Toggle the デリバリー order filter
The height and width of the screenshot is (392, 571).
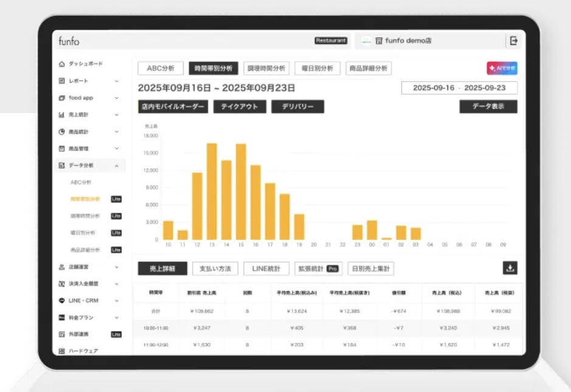coord(297,106)
